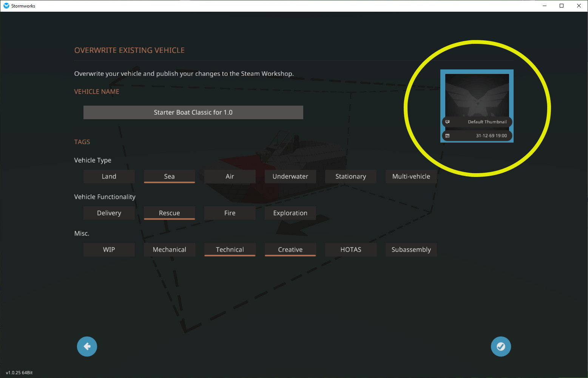Toggle the Land vehicle type tag
588x378 pixels.
point(109,177)
